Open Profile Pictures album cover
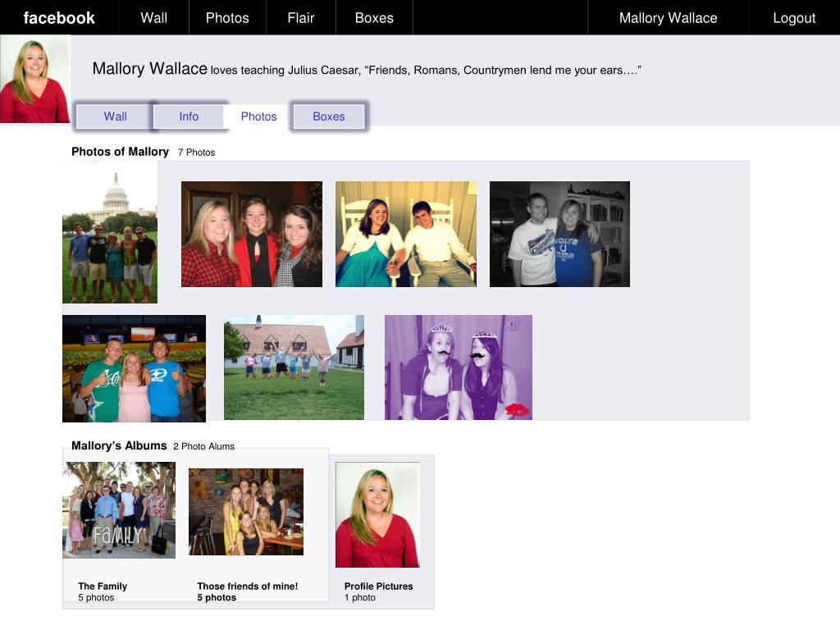840x630 pixels. (x=377, y=515)
